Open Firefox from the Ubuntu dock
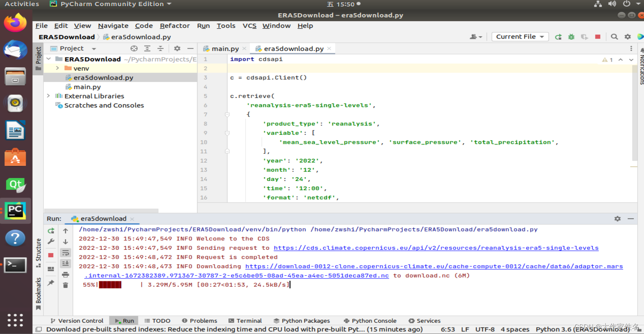Image resolution: width=644 pixels, height=334 pixels. pos(16,23)
